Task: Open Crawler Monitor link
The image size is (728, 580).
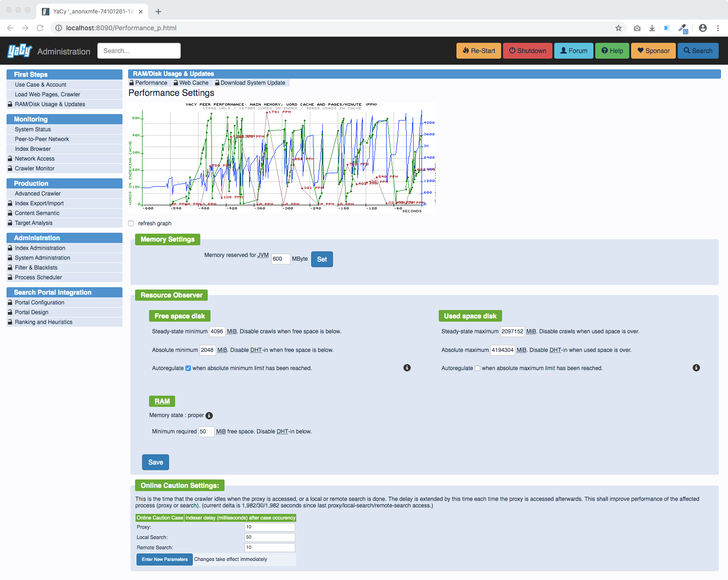Action: tap(64, 169)
